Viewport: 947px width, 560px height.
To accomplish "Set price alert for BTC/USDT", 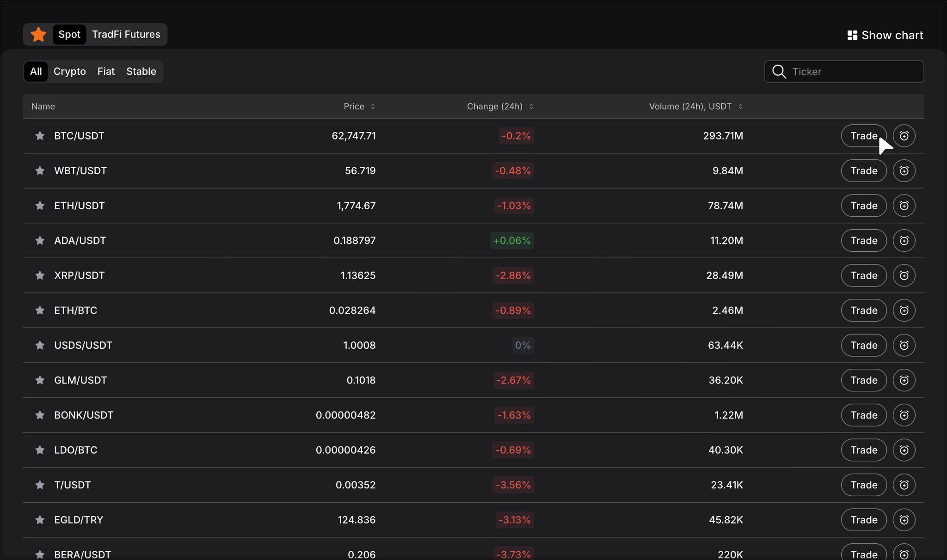I will click(904, 136).
